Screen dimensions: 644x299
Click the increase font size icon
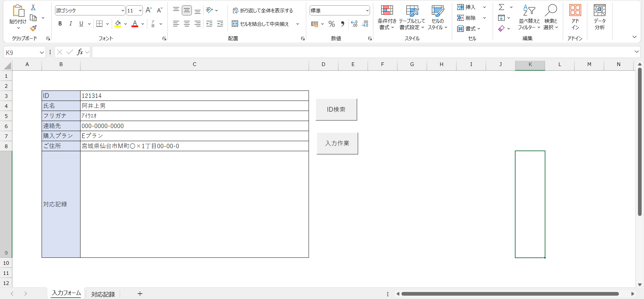point(149,10)
